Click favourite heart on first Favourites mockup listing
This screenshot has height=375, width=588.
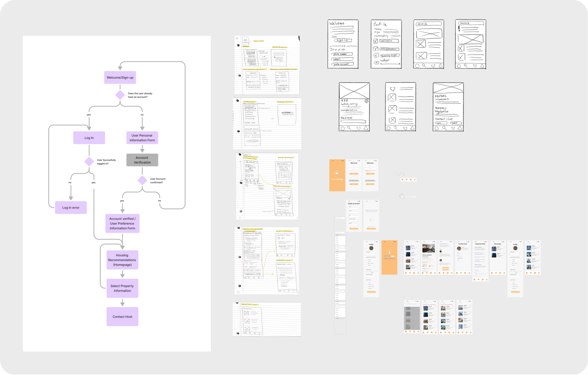click(x=504, y=247)
